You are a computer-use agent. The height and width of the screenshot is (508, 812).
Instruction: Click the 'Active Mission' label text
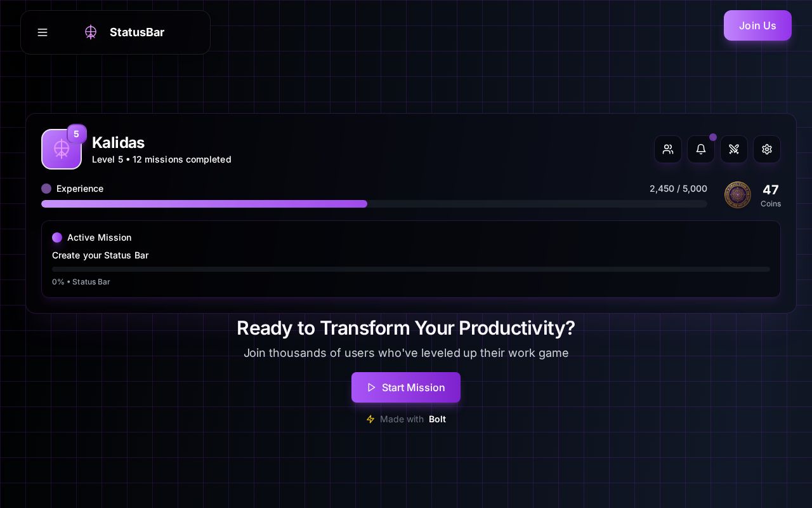pyautogui.click(x=100, y=237)
